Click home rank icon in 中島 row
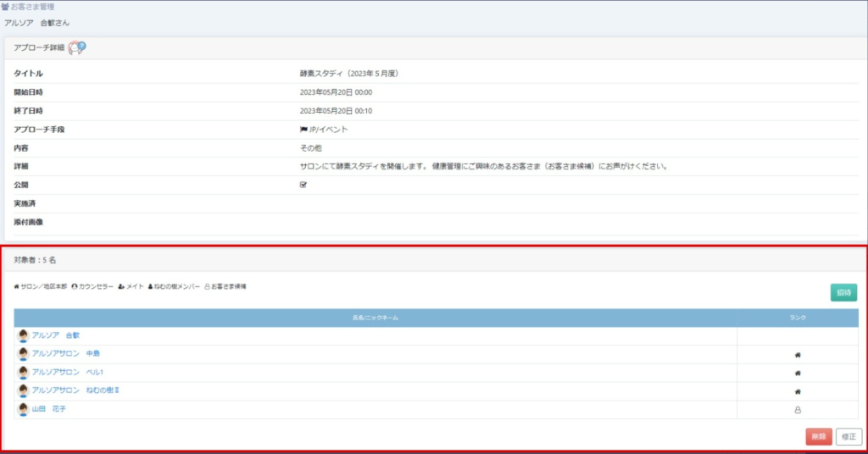The height and width of the screenshot is (454, 868). coord(798,355)
